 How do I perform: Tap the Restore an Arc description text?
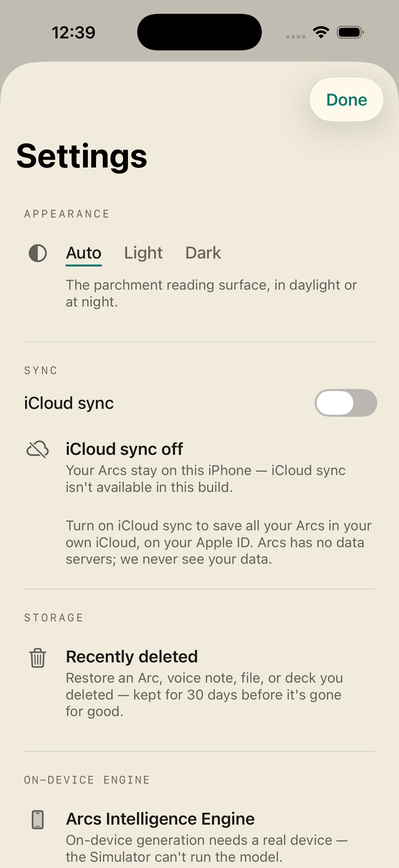204,695
